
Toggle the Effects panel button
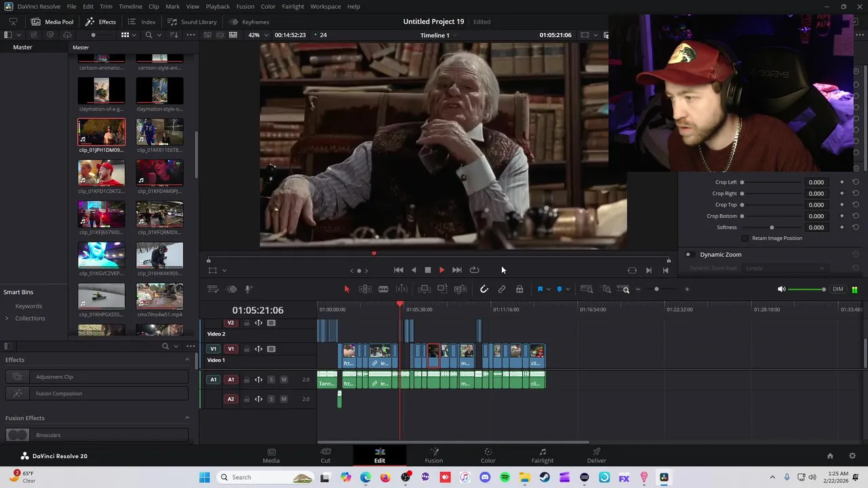click(x=101, y=22)
